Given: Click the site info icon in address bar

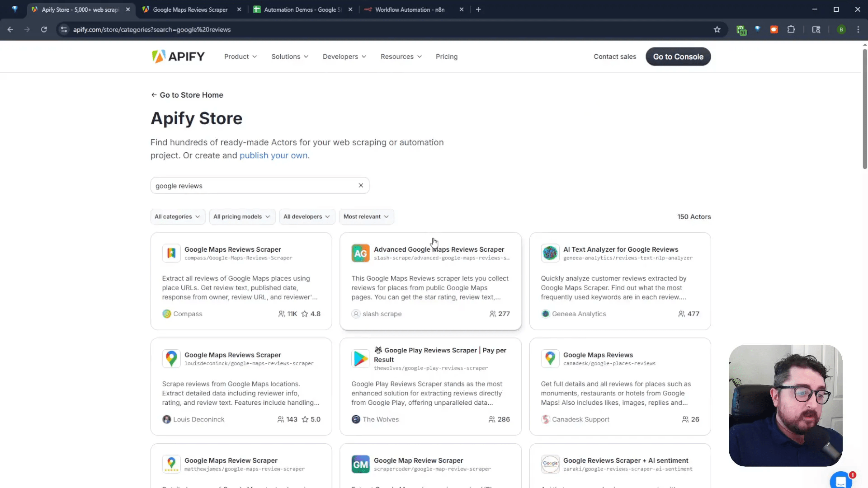Looking at the screenshot, I should (64, 29).
